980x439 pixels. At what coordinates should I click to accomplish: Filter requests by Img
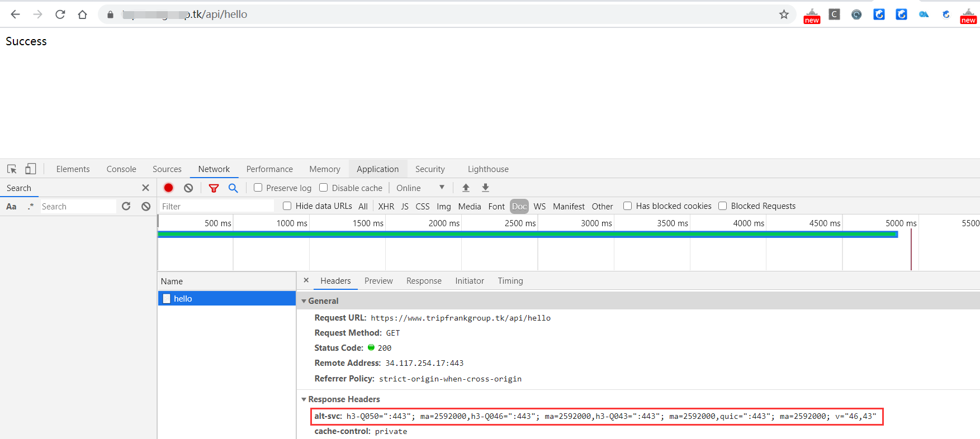pos(444,207)
